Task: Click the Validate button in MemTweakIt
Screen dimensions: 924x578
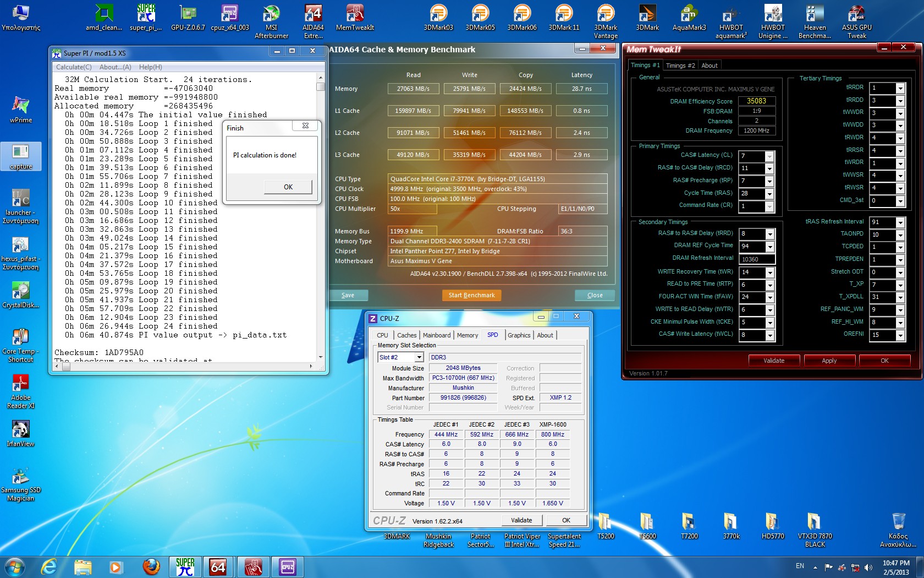Action: 774,361
